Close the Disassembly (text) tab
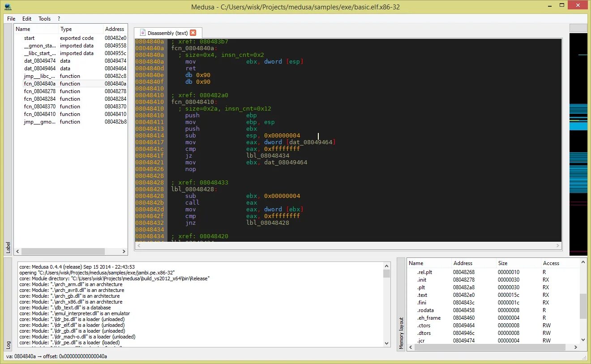Image resolution: width=591 pixels, height=364 pixels. pyautogui.click(x=193, y=33)
